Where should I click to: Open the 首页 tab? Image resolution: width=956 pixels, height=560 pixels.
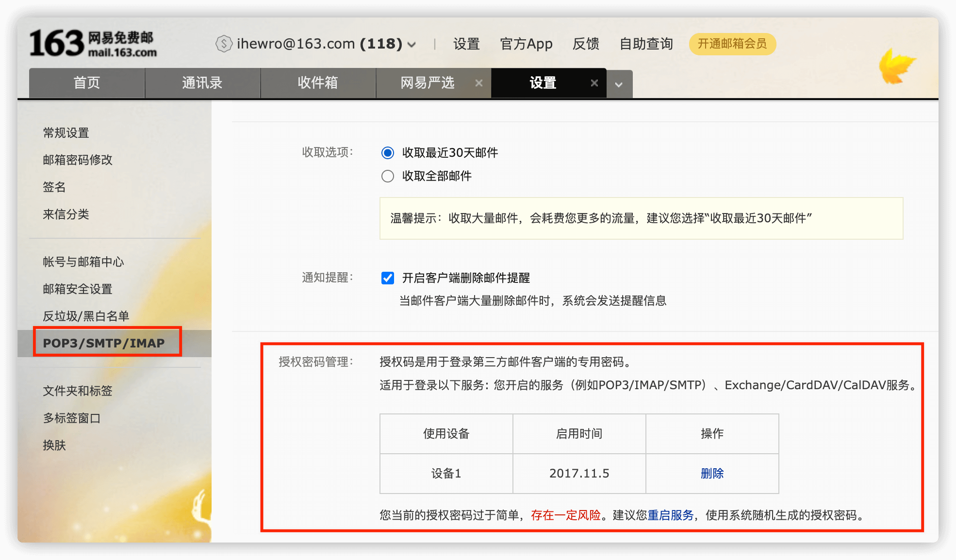[87, 83]
